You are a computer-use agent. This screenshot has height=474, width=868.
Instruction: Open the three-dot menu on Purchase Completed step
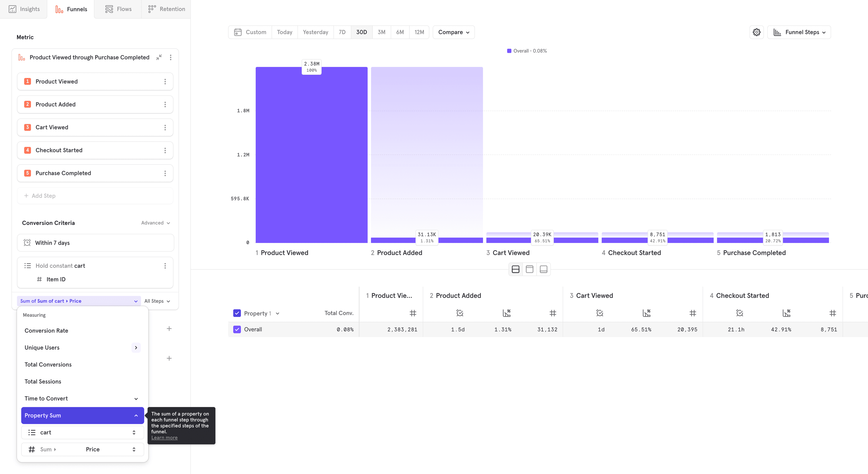pyautogui.click(x=165, y=173)
